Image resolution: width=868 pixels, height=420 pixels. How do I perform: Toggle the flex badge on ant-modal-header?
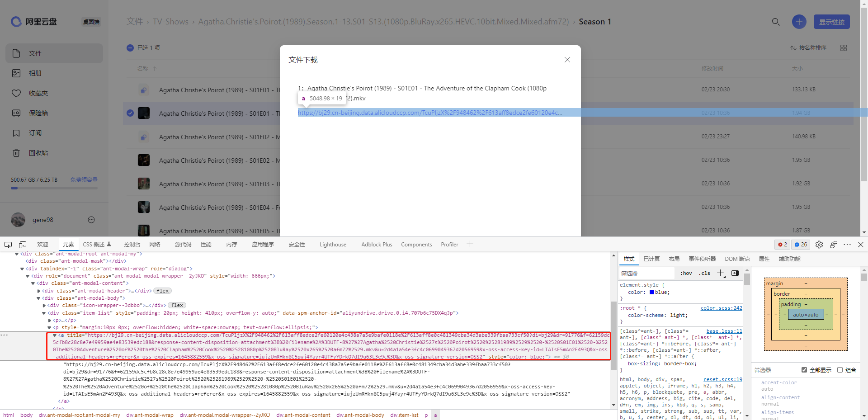click(x=163, y=291)
